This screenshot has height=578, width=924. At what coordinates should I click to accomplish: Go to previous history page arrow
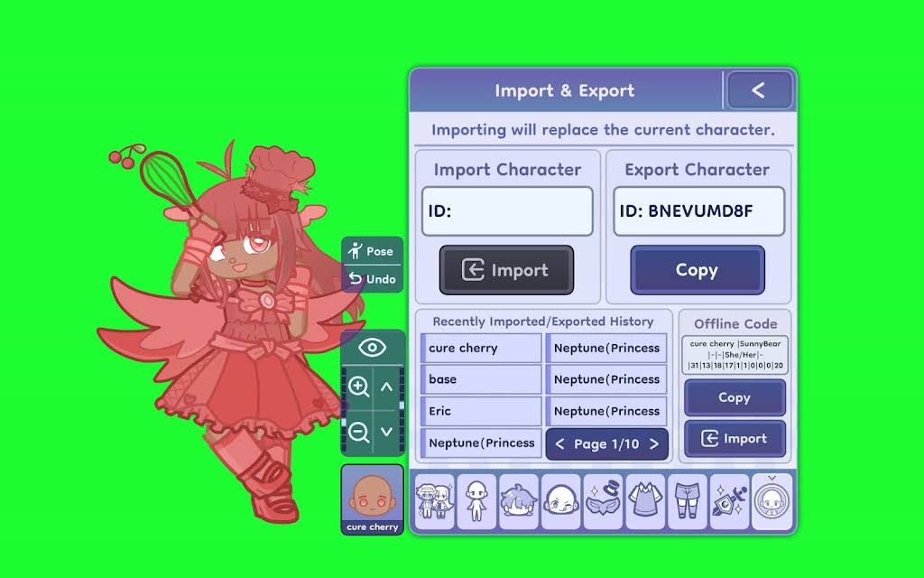[x=559, y=444]
